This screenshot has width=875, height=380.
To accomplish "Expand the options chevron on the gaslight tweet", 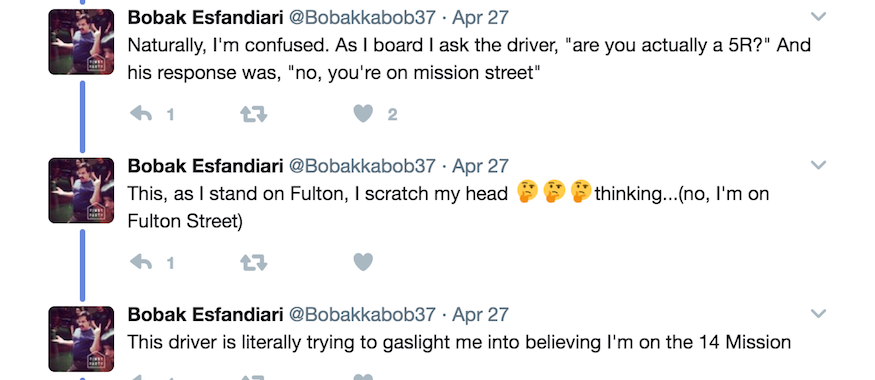I will (818, 314).
